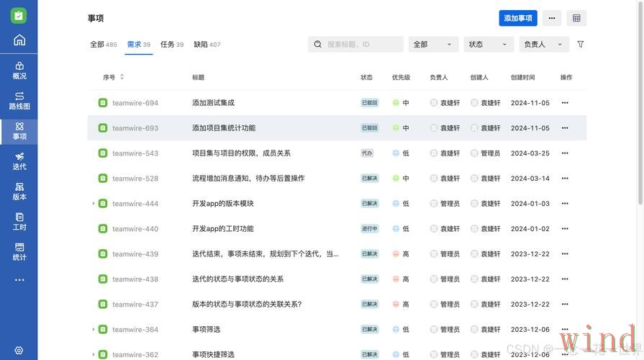
Task: Expand the teamwire-444 row
Action: 93,204
